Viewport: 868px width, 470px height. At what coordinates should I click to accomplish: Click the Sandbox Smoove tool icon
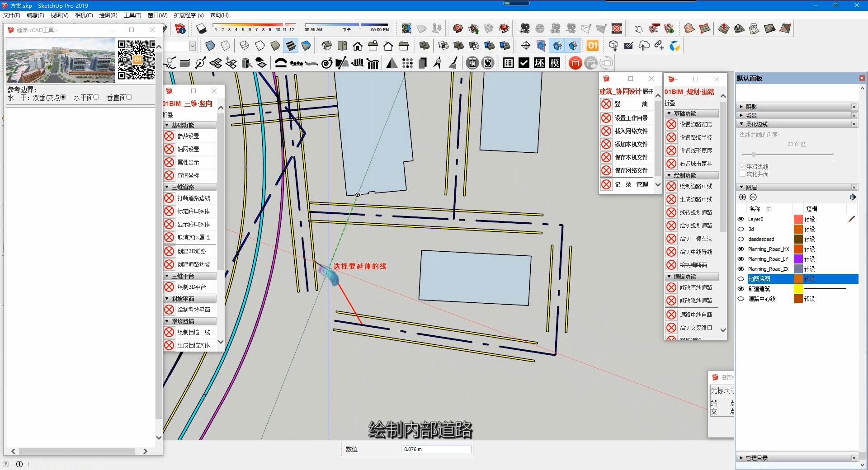click(724, 28)
